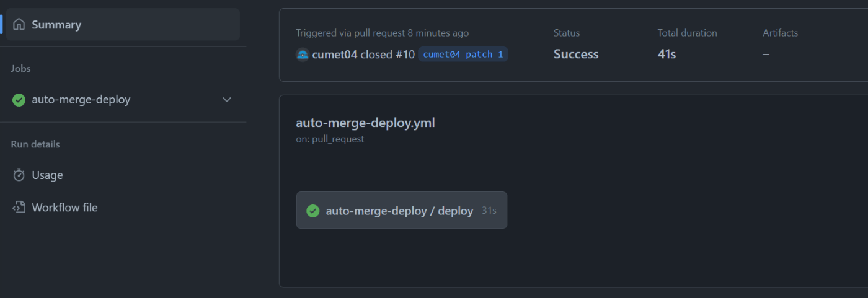The height and width of the screenshot is (298, 868).
Task: Open the Usage run details page
Action: point(48,175)
